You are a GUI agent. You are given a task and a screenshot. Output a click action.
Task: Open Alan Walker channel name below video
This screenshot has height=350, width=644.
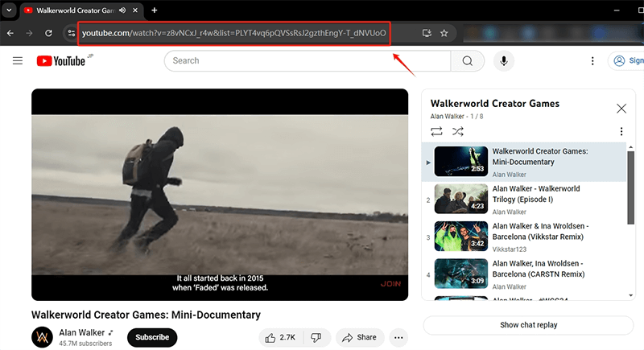point(82,332)
